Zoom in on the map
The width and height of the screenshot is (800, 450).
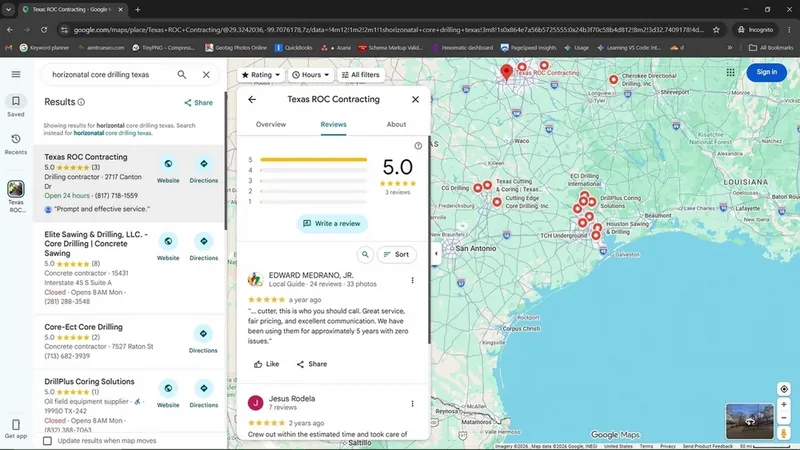tap(784, 405)
